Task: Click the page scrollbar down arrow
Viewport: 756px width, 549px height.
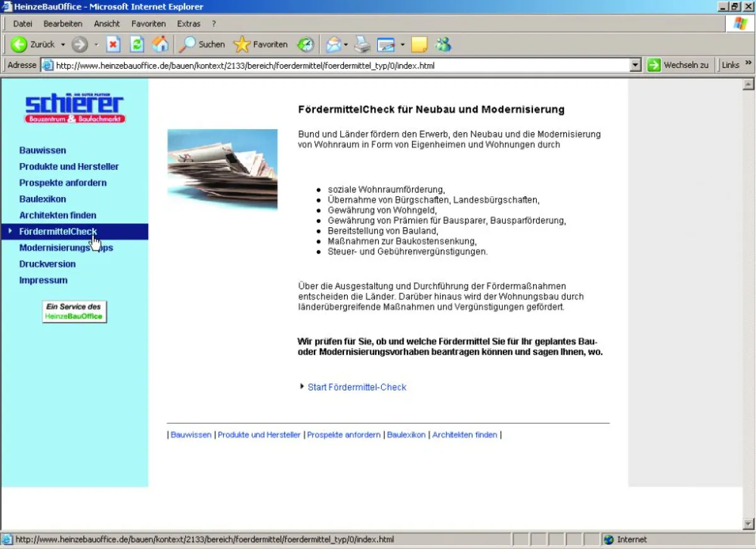Action: pyautogui.click(x=748, y=524)
